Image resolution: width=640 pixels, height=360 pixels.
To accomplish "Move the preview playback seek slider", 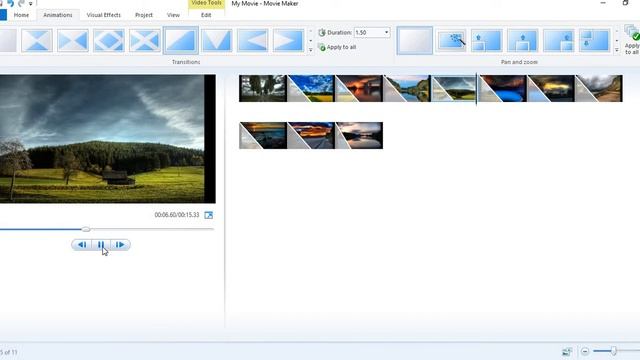I will pyautogui.click(x=86, y=229).
